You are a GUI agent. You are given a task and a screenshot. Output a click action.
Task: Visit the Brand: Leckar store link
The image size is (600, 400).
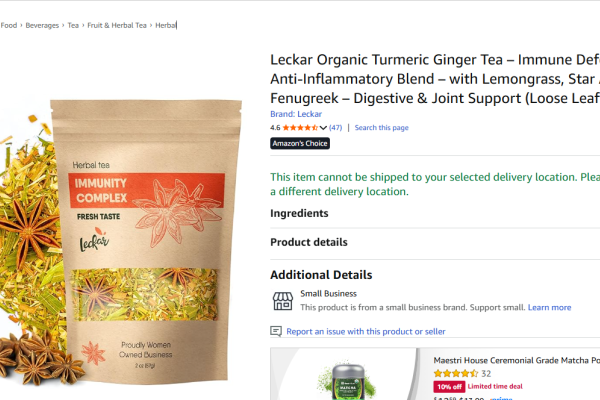tap(296, 114)
